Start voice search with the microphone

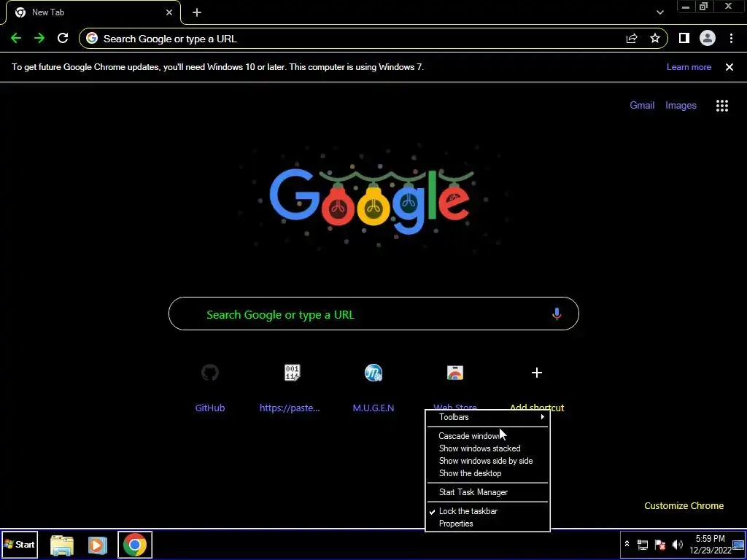click(557, 314)
